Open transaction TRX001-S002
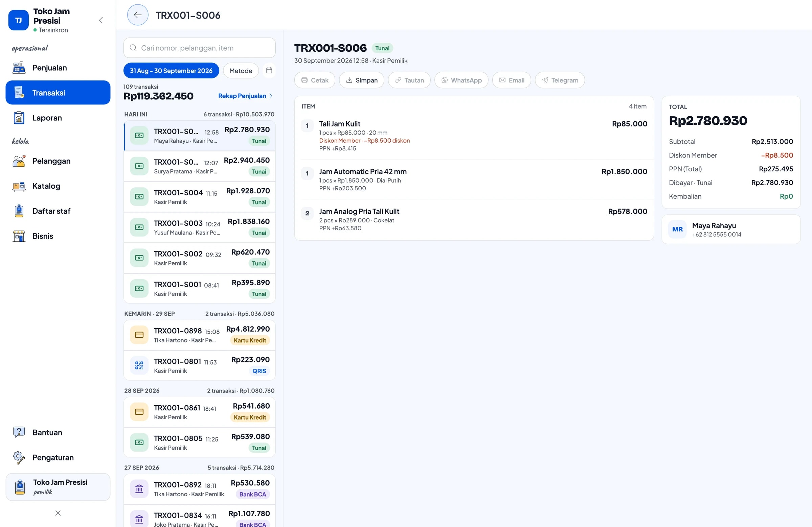Viewport: 812px width, 527px height. point(199,258)
